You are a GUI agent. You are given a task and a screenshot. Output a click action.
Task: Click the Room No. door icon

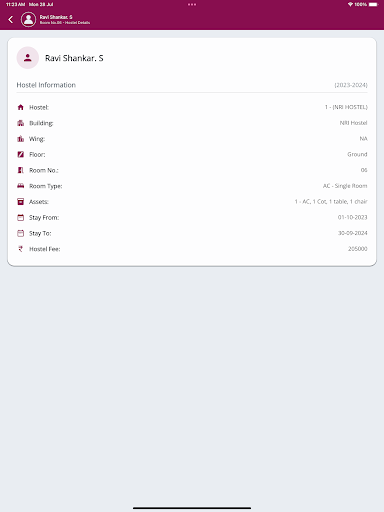[21, 170]
